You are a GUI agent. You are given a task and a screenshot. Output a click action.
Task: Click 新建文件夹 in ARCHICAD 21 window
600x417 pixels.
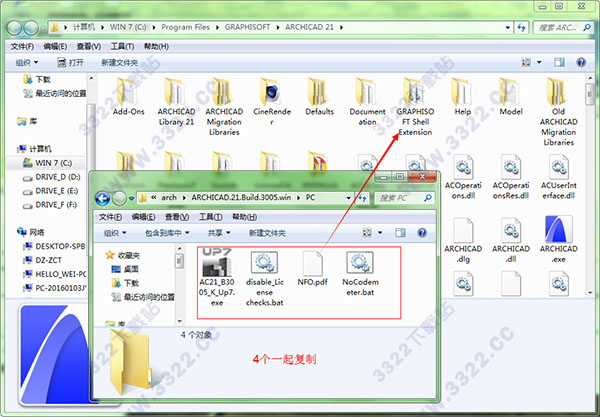[119, 62]
